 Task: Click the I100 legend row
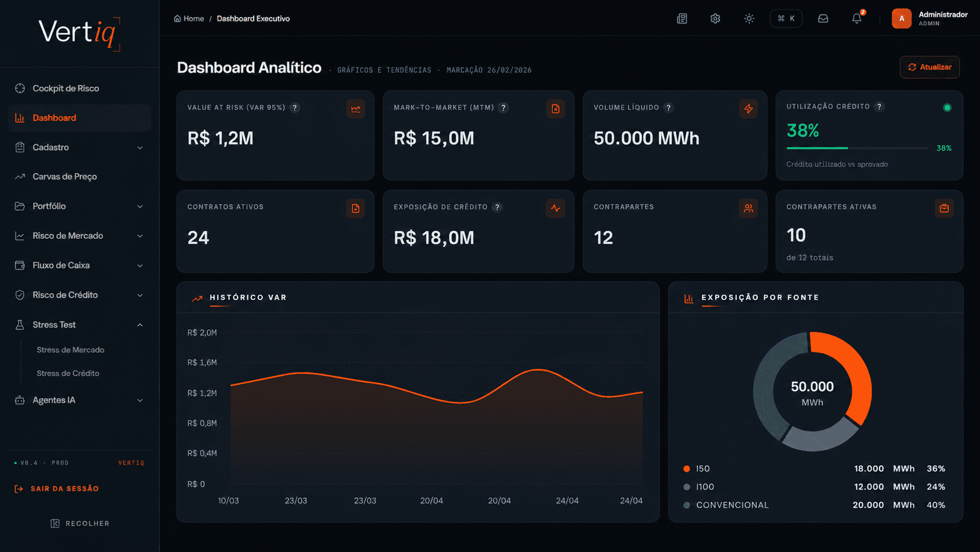pyautogui.click(x=814, y=487)
